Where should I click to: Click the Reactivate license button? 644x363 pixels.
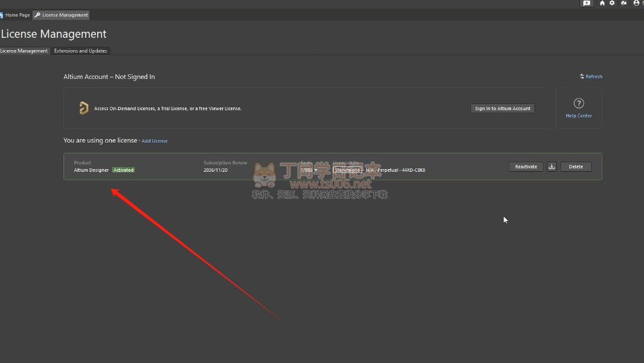click(526, 166)
